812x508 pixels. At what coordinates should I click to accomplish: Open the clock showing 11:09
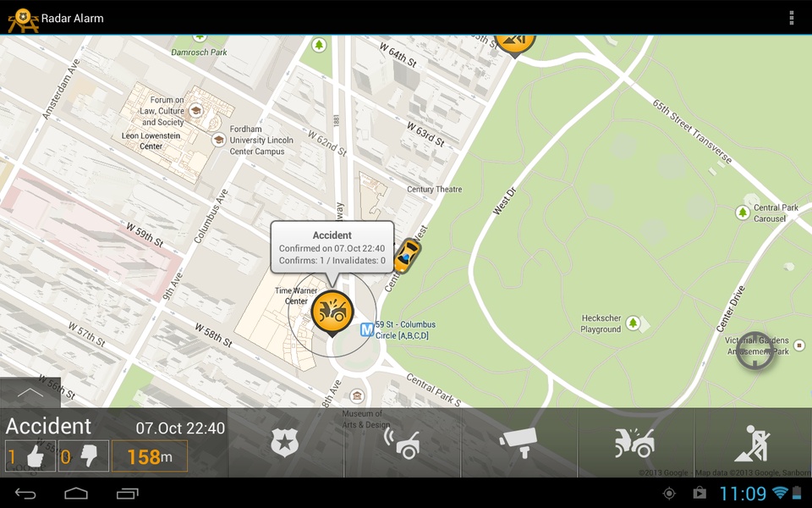click(x=743, y=493)
